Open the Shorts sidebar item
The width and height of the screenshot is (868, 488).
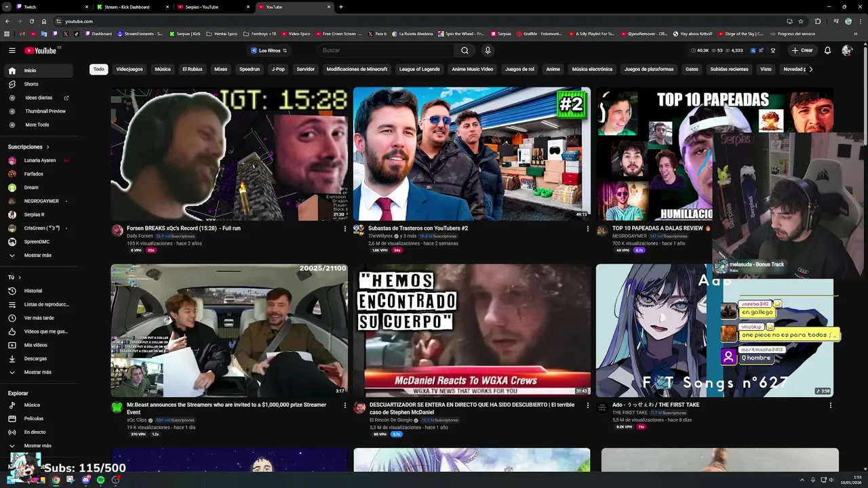pos(39,84)
